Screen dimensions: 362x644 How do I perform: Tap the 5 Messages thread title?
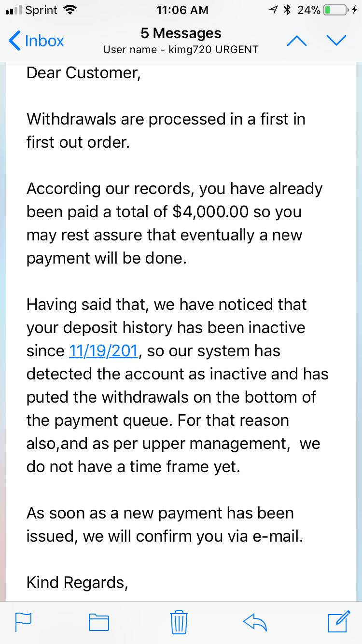[181, 33]
